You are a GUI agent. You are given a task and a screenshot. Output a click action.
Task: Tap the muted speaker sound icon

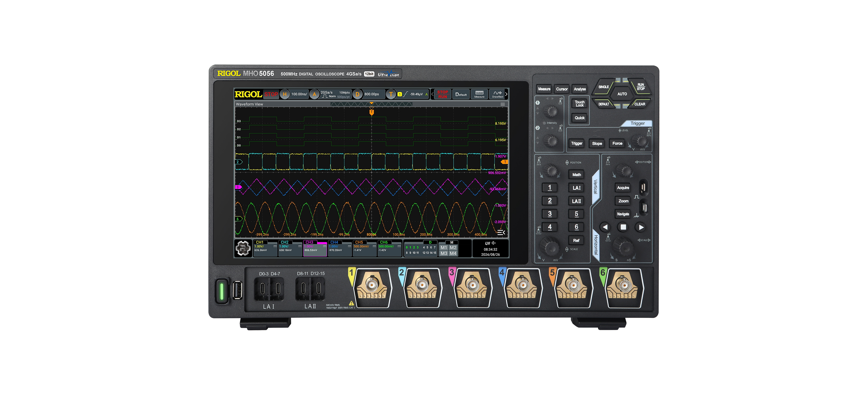[494, 243]
